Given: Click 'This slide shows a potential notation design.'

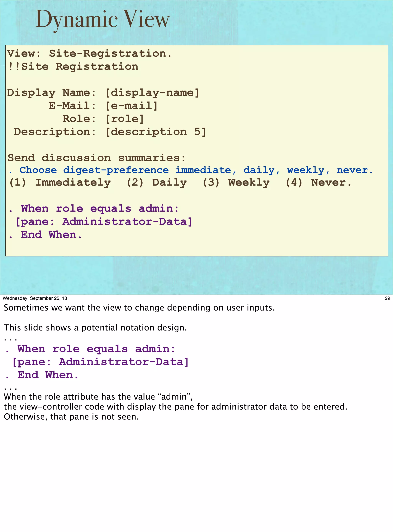Looking at the screenshot, I should (x=95, y=328).
